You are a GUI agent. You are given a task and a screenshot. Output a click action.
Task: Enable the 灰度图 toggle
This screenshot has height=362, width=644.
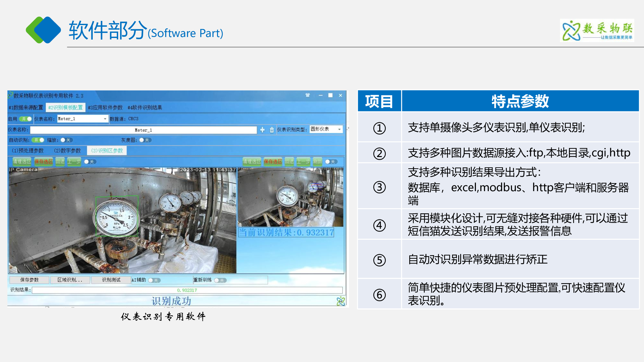pos(145,140)
